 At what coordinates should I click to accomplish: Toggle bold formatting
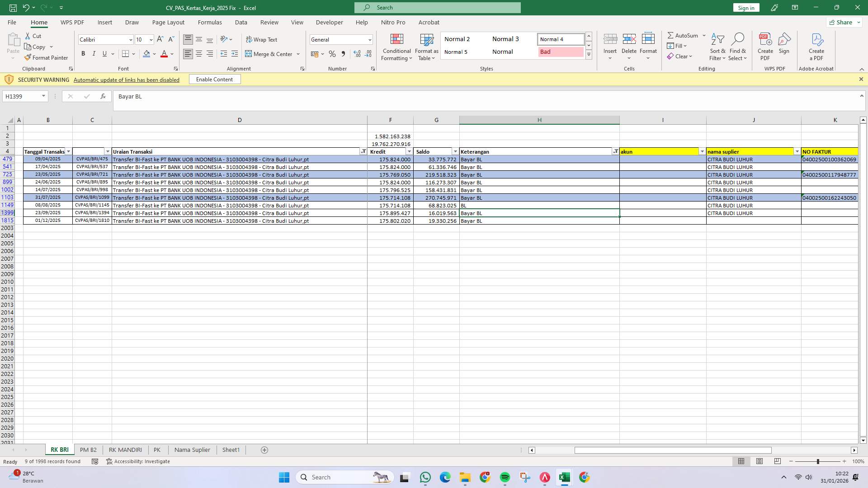pos(83,53)
